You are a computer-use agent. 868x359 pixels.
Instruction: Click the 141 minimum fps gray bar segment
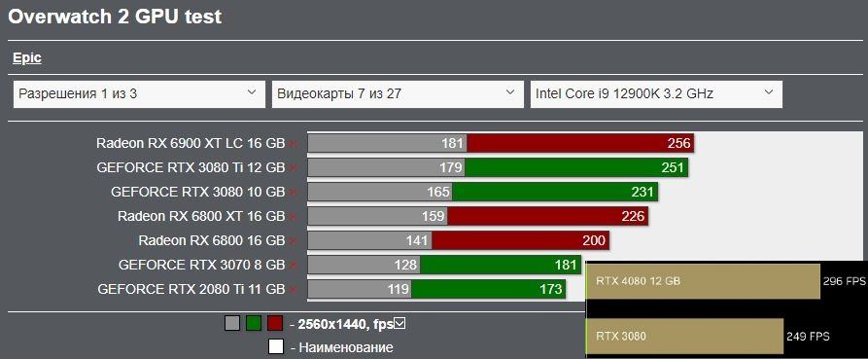369,241
